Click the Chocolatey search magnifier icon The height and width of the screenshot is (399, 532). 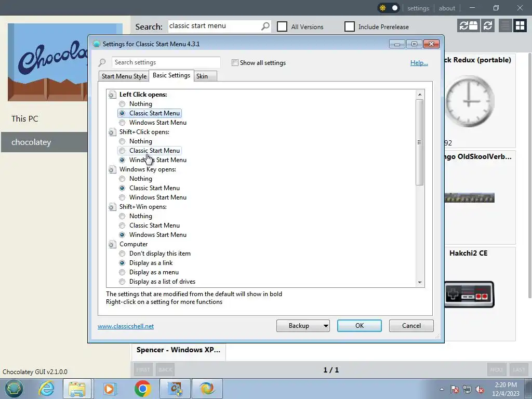tap(265, 26)
